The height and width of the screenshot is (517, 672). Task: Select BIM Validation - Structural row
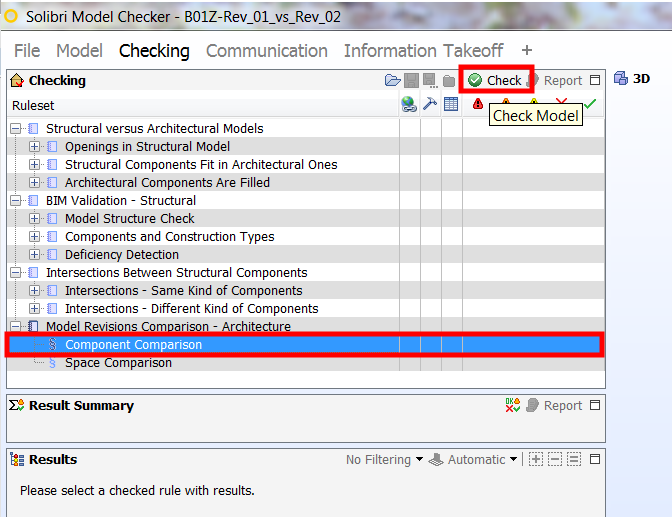pyautogui.click(x=306, y=200)
